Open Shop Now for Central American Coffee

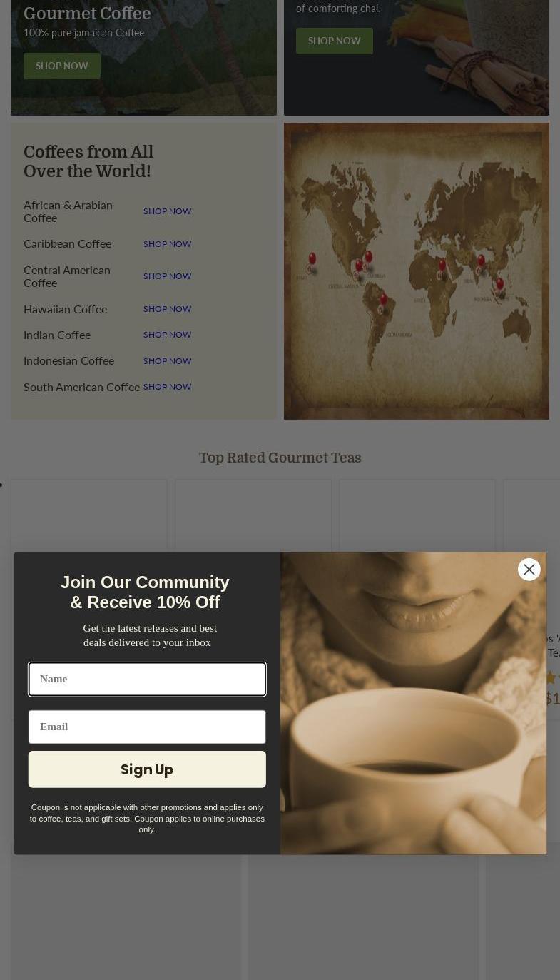pyautogui.click(x=168, y=276)
